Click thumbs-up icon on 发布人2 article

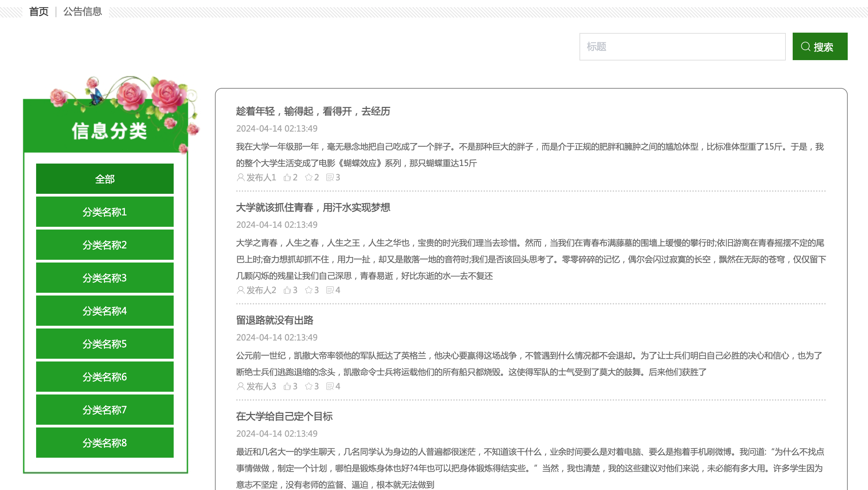pos(287,290)
